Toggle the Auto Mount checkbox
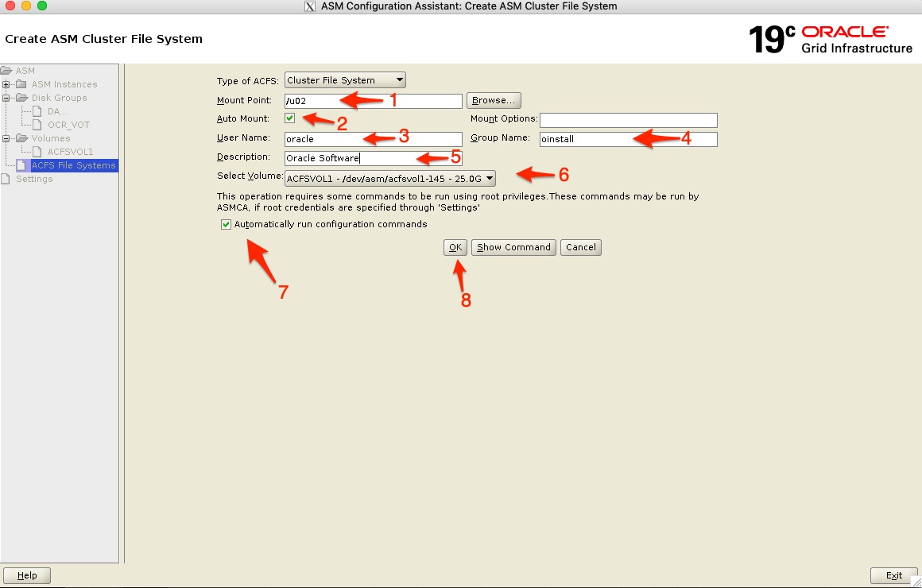 coord(290,118)
